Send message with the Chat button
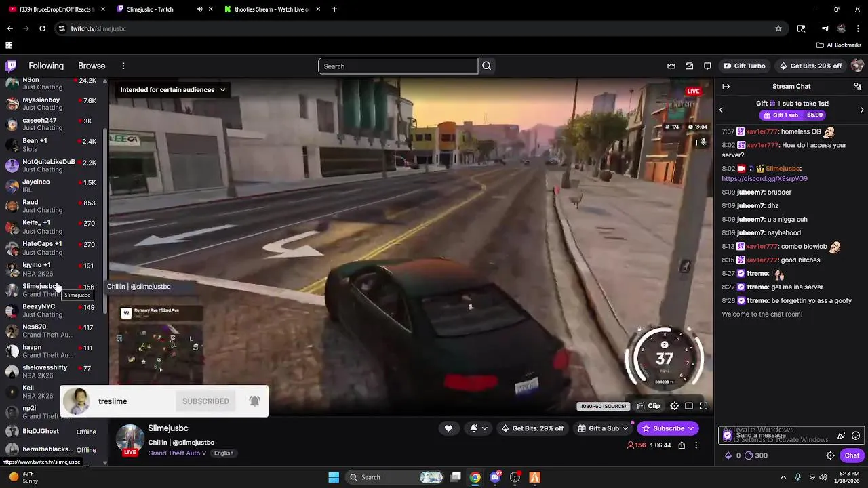868x488 pixels. coord(852,455)
